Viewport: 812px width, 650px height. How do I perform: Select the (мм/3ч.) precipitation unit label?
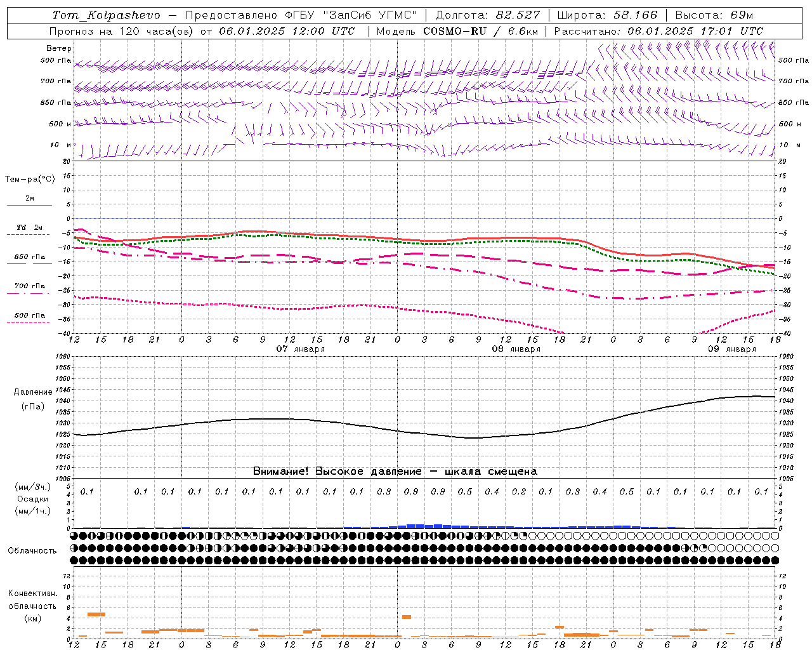(33, 487)
